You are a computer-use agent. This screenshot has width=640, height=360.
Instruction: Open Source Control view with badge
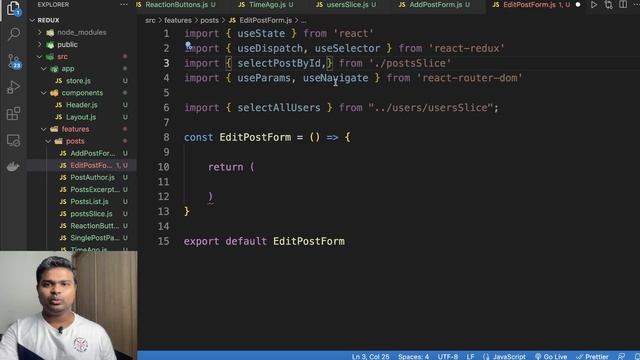click(x=14, y=61)
